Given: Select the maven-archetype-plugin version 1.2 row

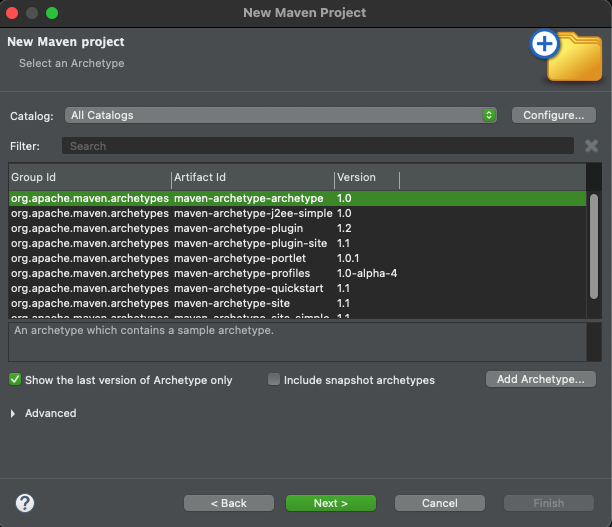Looking at the screenshot, I should (x=297, y=228).
